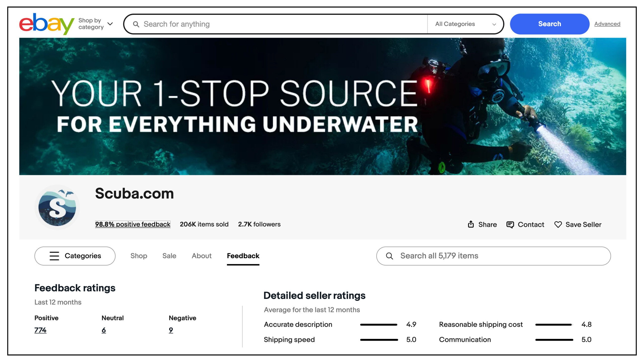Click the Feedback ratings heading
644x362 pixels.
pos(75,288)
